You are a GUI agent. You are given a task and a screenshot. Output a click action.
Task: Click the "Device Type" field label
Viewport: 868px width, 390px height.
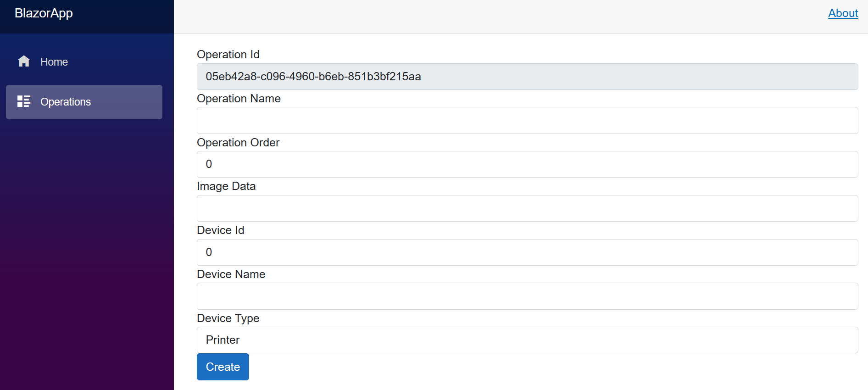tap(228, 318)
